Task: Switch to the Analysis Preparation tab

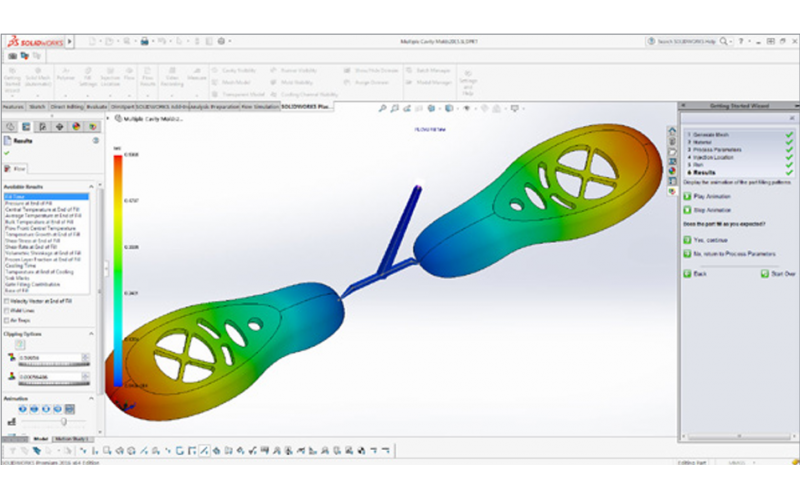Action: click(x=214, y=107)
